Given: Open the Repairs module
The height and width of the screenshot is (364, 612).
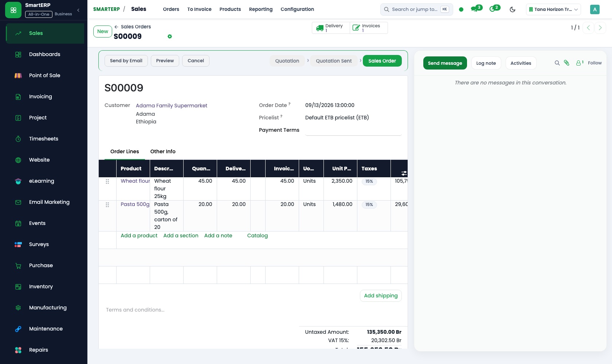Looking at the screenshot, I should click(45, 350).
